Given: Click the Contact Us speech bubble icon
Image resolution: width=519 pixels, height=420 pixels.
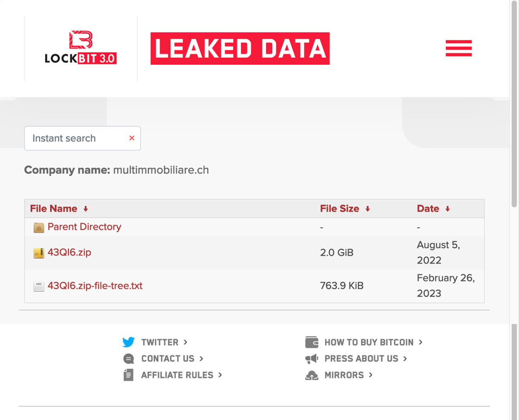Looking at the screenshot, I should (128, 358).
